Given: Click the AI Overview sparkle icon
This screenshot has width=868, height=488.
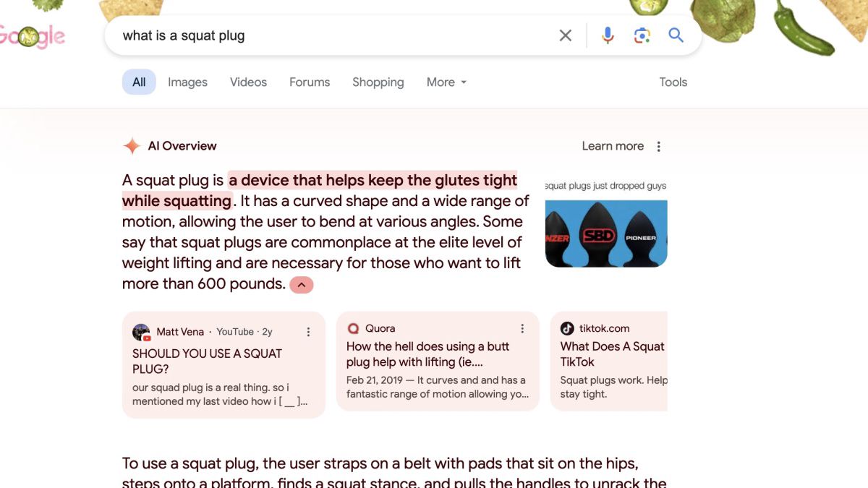Looking at the screenshot, I should click(132, 146).
